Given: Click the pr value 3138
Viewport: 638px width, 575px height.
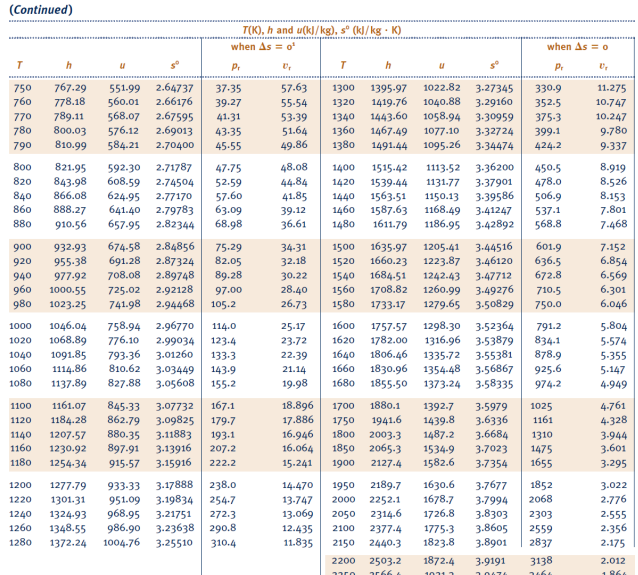Looking at the screenshot, I should point(542,561).
